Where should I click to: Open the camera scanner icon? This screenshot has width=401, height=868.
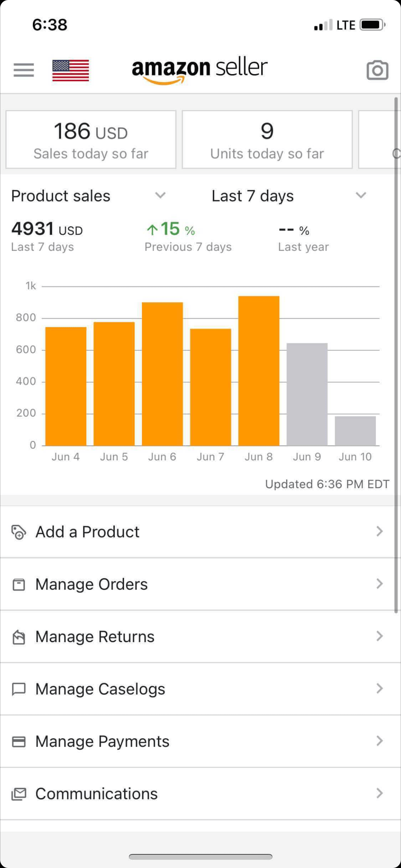(x=377, y=70)
